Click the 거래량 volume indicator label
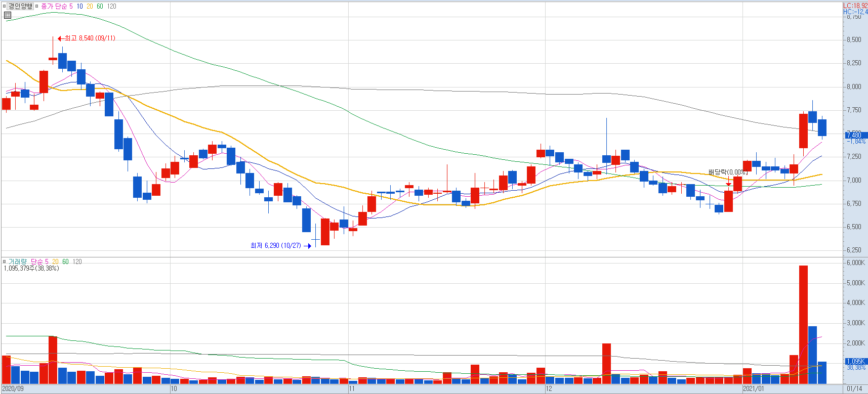This screenshot has height=394, width=868. [17, 261]
